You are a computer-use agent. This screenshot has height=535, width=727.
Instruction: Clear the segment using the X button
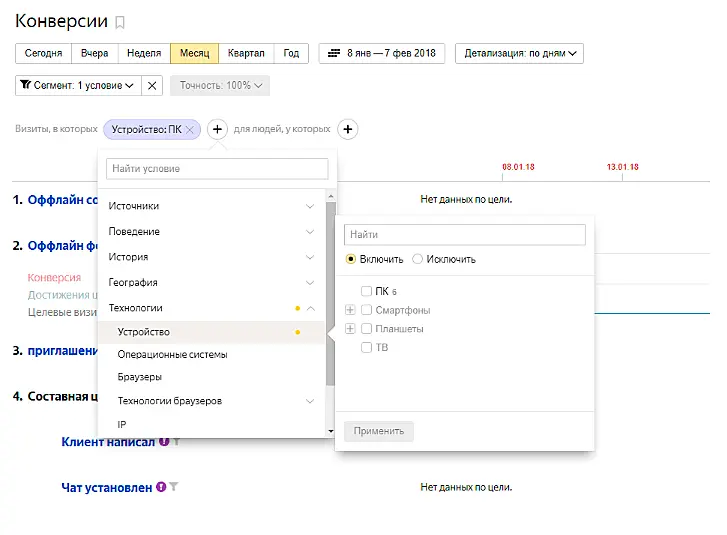click(152, 86)
